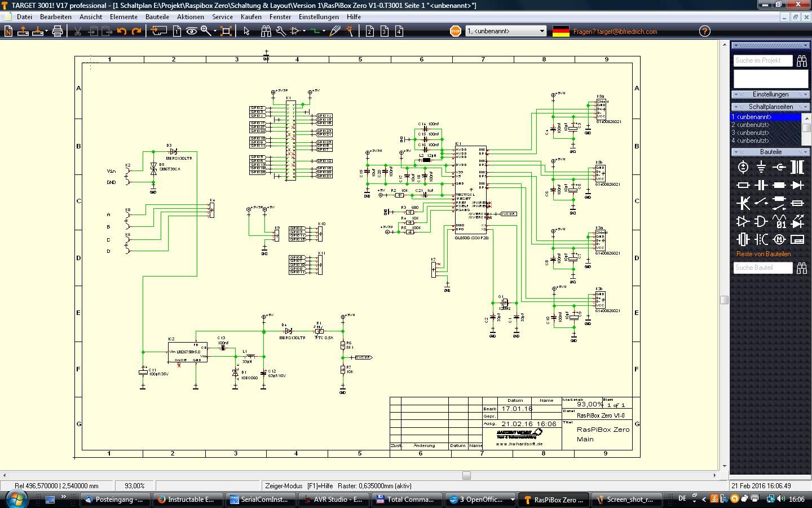Screen dimensions: 812x508
Task: Select the motor symbol in Bauteile
Action: 779,239
